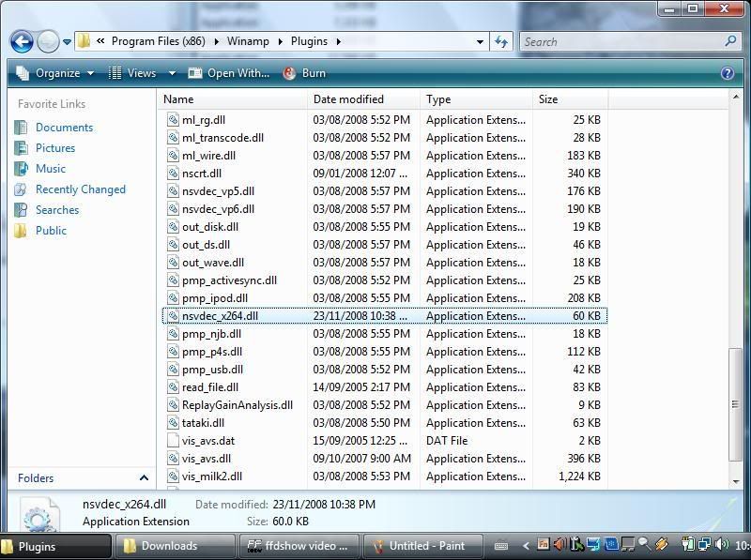Expand arrow after Plugins breadcrumb
751x560 pixels.
(x=339, y=42)
